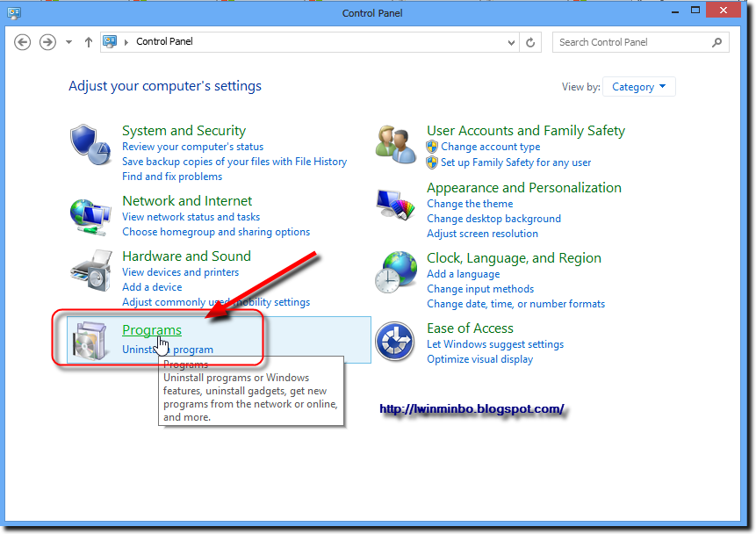Select Set up Family Safety for any user
The height and width of the screenshot is (534, 756).
[516, 162]
